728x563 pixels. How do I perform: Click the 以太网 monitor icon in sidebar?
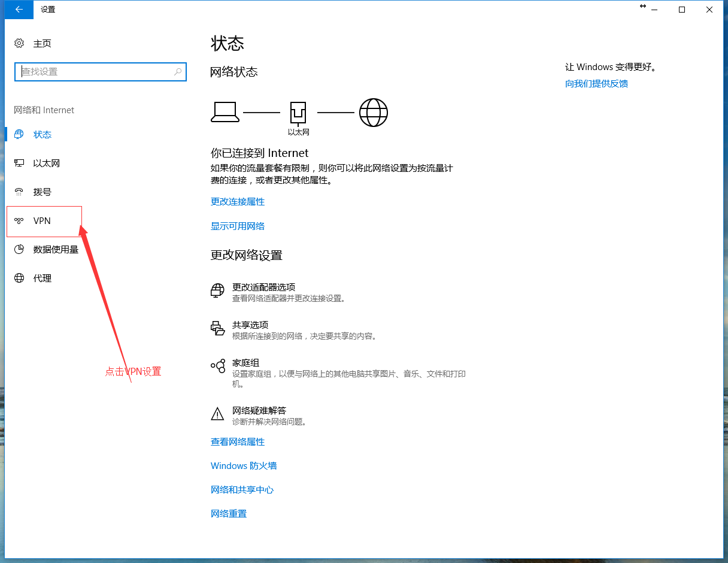tap(19, 164)
